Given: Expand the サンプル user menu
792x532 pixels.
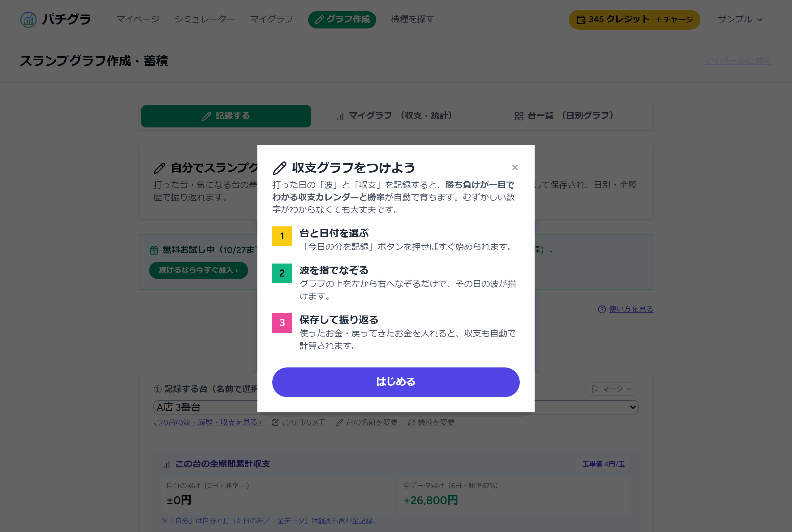Looking at the screenshot, I should 740,19.
